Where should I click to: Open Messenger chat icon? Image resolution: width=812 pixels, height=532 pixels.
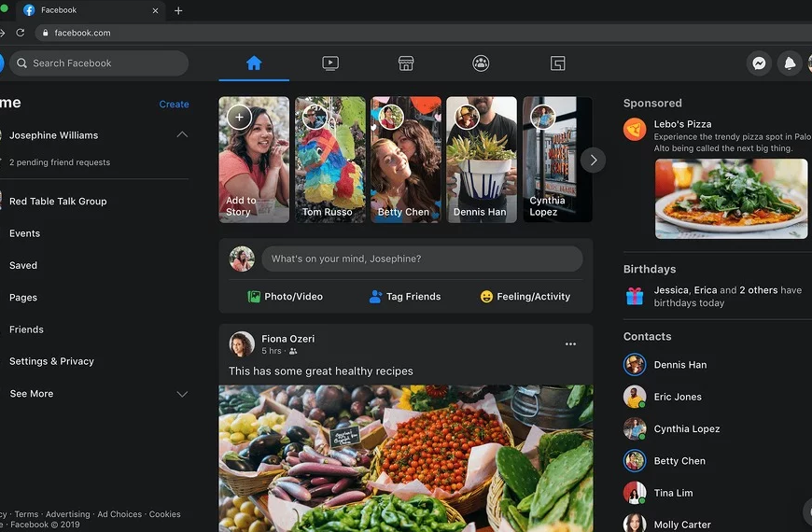[760, 63]
